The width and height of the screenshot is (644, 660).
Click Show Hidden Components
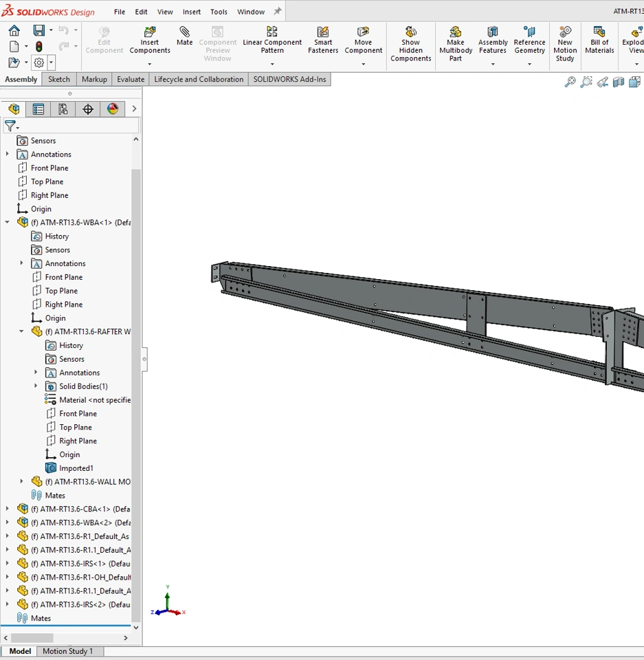click(411, 44)
